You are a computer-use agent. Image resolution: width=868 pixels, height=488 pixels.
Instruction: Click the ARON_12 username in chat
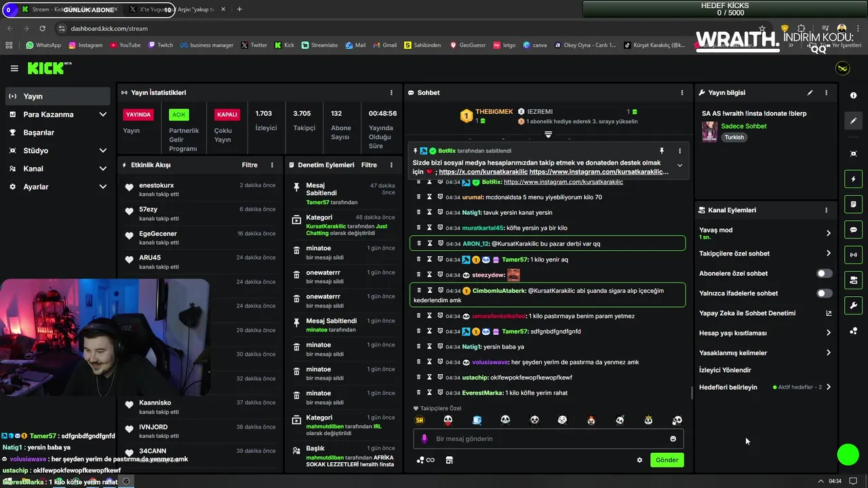click(476, 243)
